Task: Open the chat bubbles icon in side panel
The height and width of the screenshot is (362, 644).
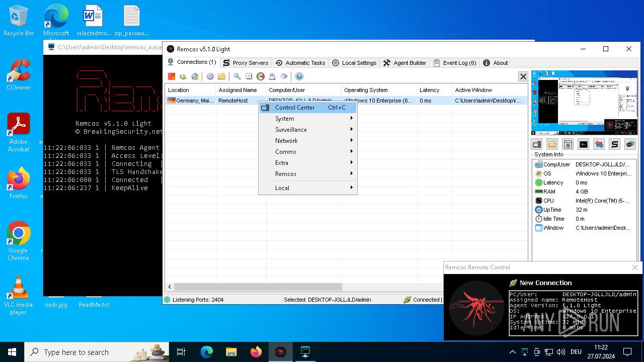Action: pos(630,144)
